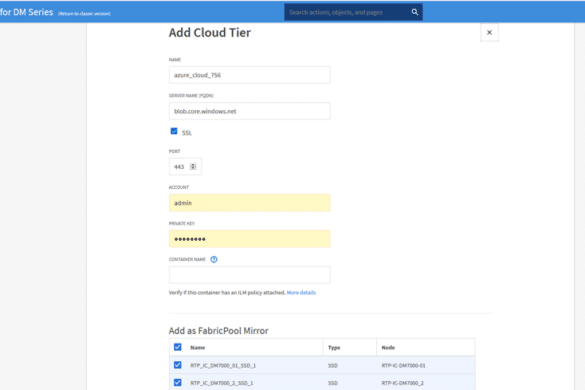Screen dimensions: 585x390
Task: Toggle the select-all checkbox in mirror table header
Action: [x=178, y=347]
